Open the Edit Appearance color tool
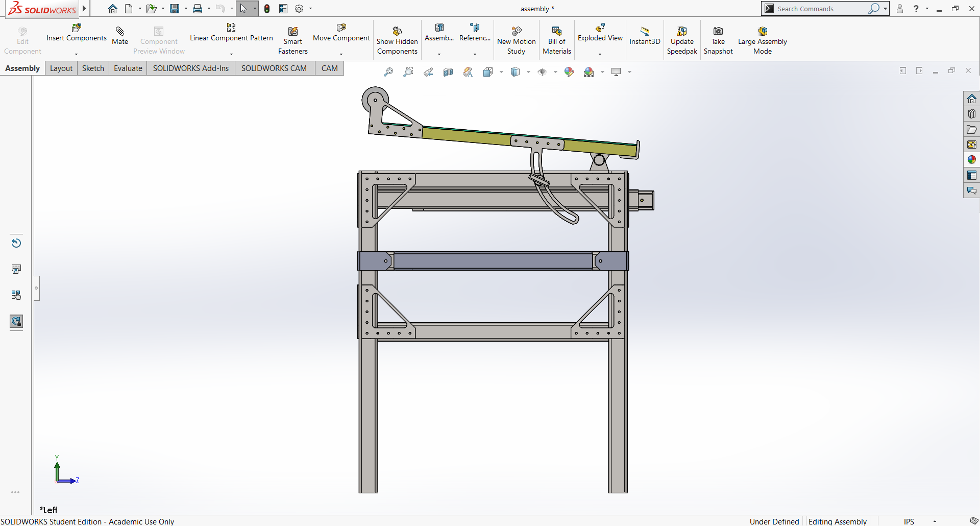The image size is (980, 526). tap(569, 72)
